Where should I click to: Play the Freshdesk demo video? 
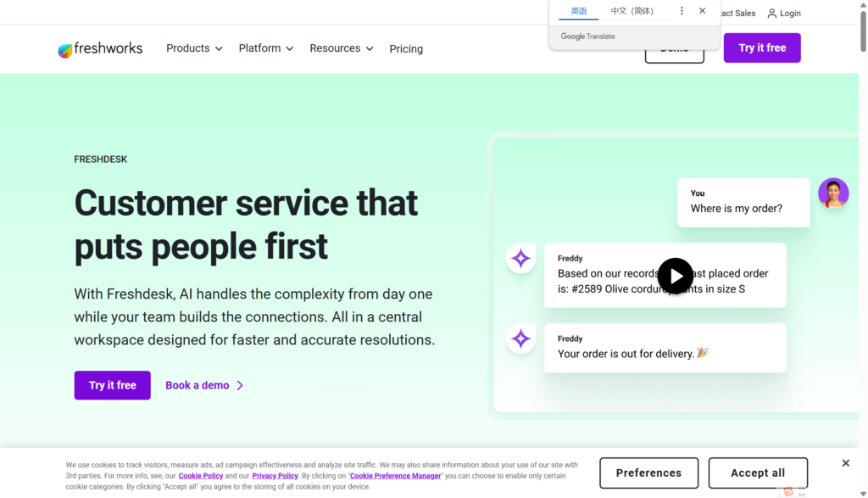pyautogui.click(x=676, y=276)
